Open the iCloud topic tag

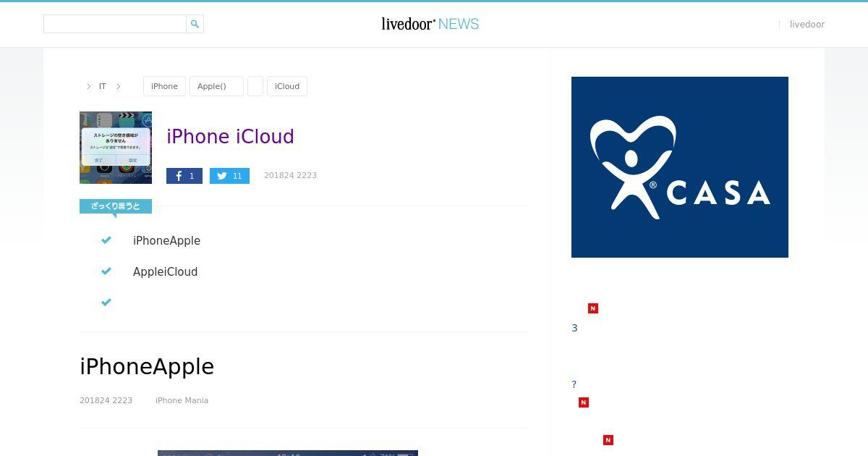[x=287, y=86]
